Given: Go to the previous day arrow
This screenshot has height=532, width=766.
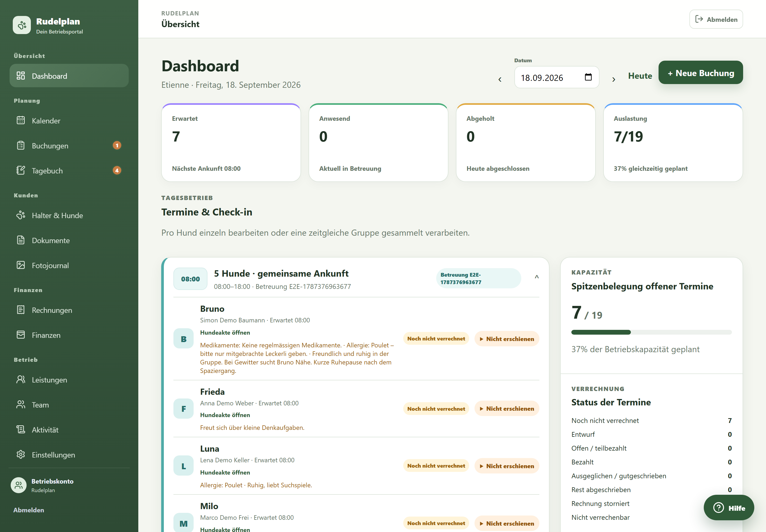Looking at the screenshot, I should click(x=500, y=79).
